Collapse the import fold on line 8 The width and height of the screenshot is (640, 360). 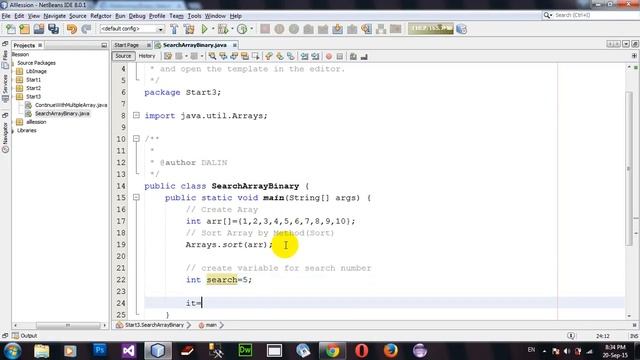(136, 116)
